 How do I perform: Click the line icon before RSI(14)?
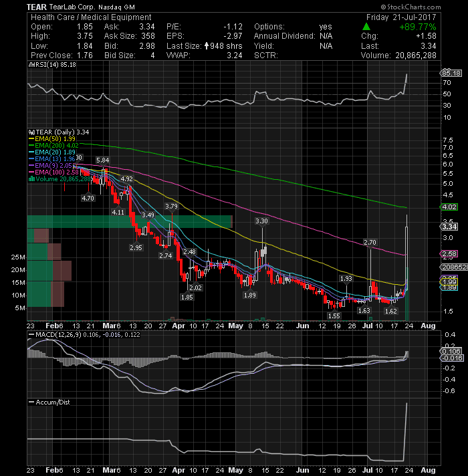coord(32,65)
